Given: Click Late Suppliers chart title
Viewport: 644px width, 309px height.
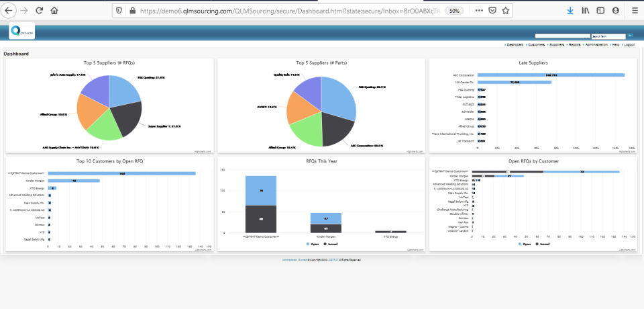Looking at the screenshot, I should [533, 63].
